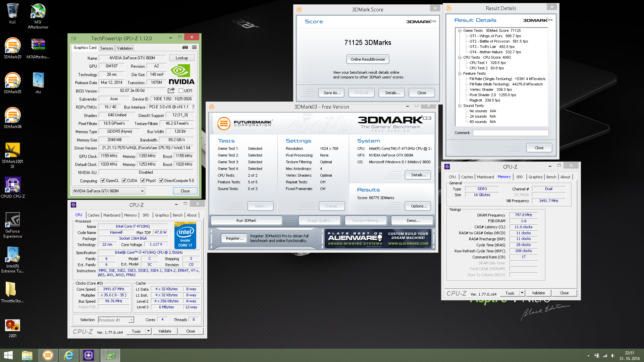Open the 3DMark2001 SE desktop shortcut
This screenshot has height=362, width=644.
click(x=12, y=155)
